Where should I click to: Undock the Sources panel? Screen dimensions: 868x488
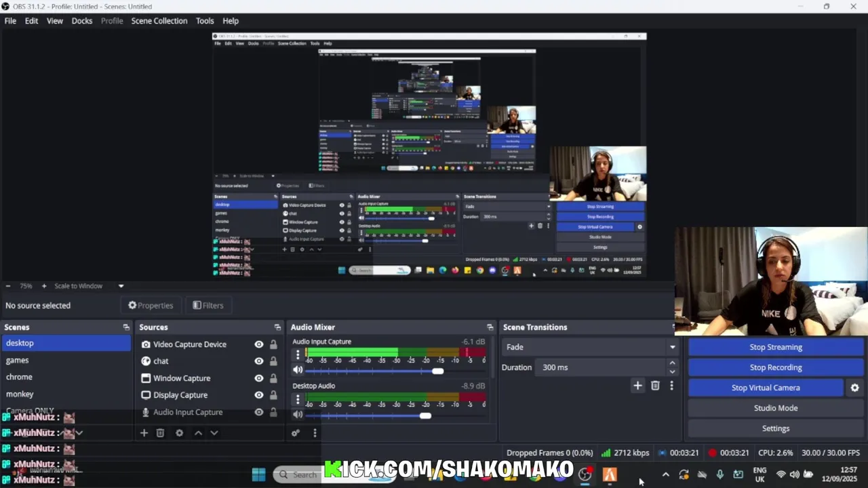tap(277, 327)
